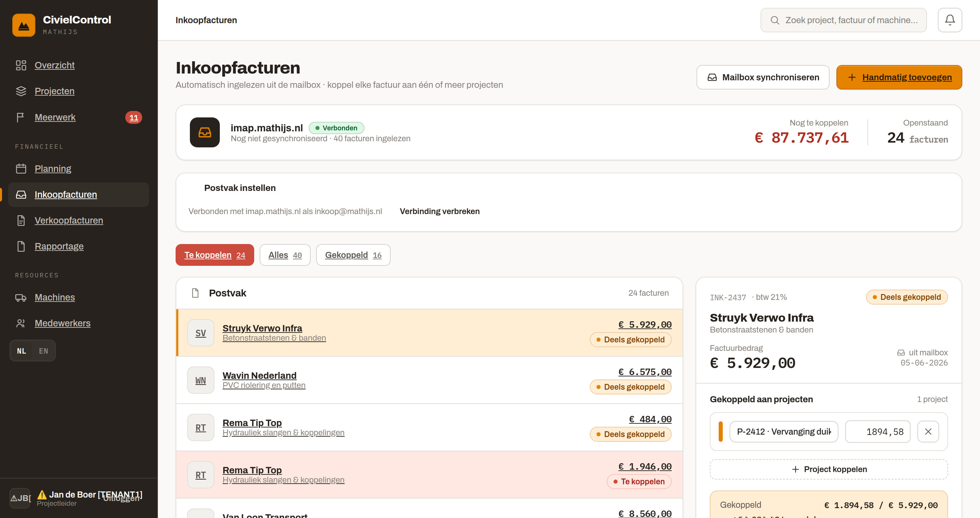Click the WN avatar for Wavin Nederland
This screenshot has width=980, height=518.
coord(200,380)
